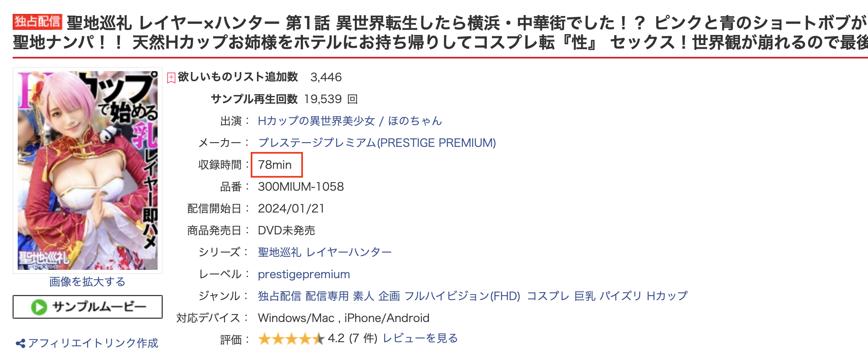Click the product number 300MIUM-1058

301,187
